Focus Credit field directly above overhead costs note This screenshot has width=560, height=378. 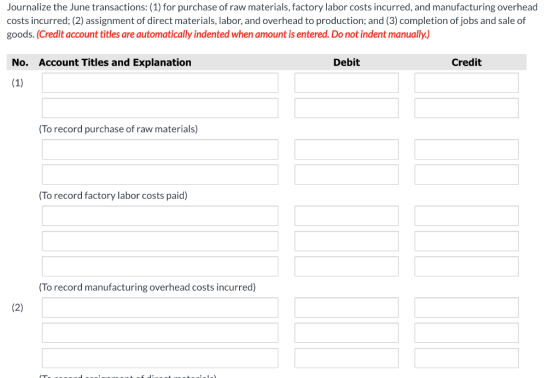466,267
